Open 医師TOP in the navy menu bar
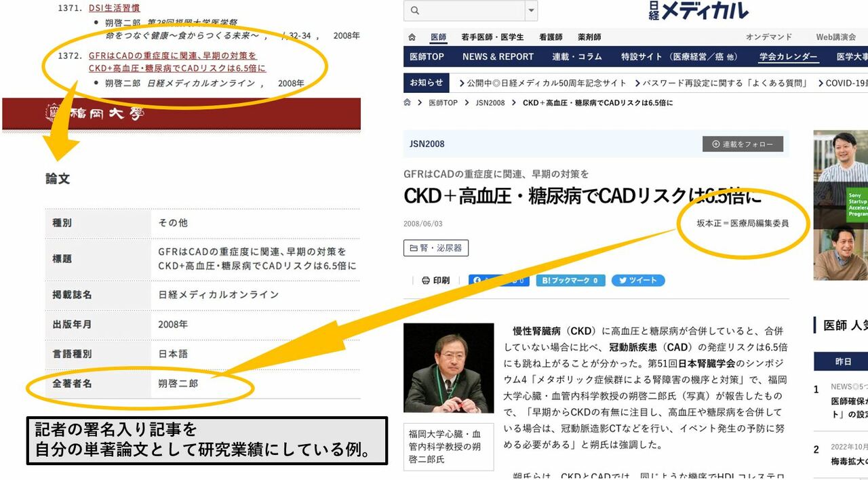Viewport: 868px width, 480px height. click(427, 57)
